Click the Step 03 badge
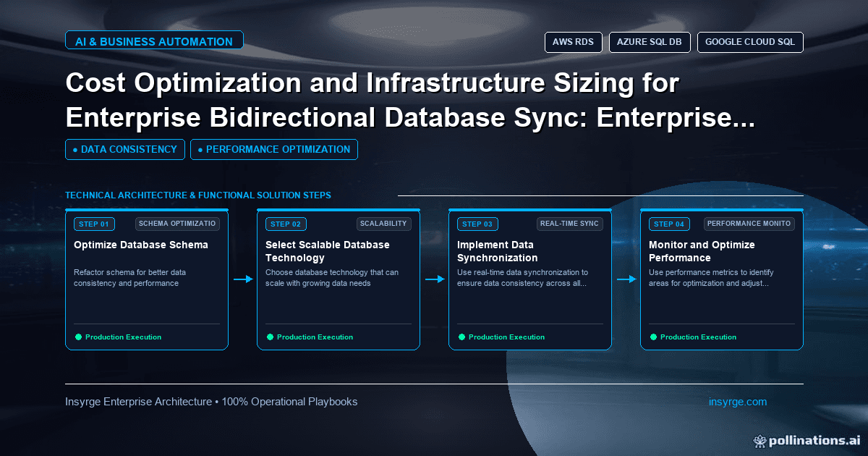Viewport: 868px width, 456px height. click(477, 224)
